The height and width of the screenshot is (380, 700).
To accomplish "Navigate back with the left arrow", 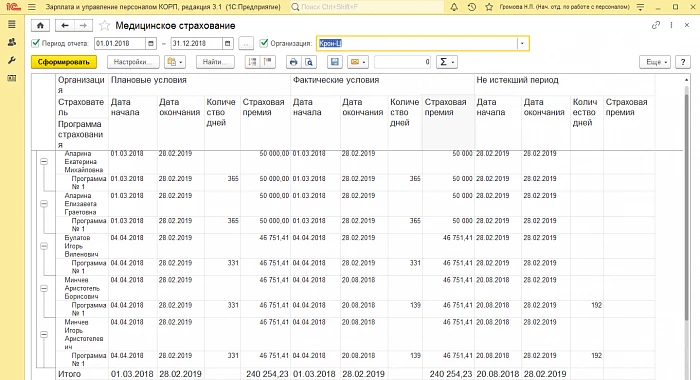I will tap(65, 25).
